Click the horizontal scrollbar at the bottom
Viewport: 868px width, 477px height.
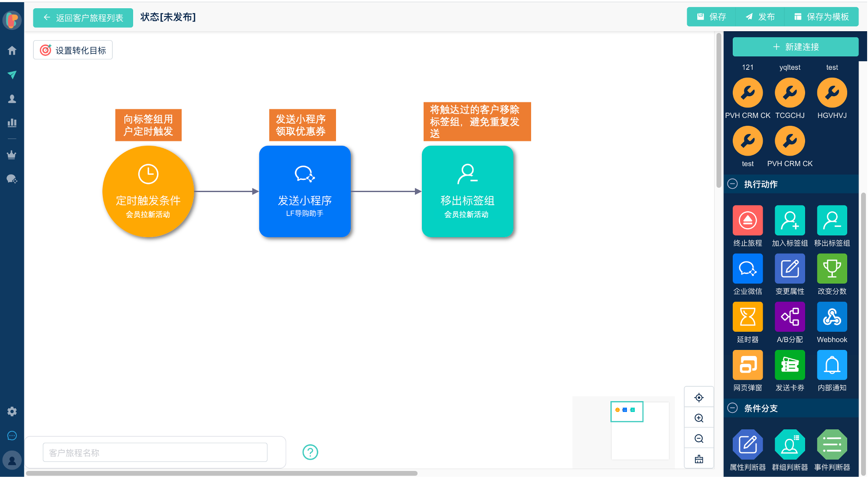222,474
